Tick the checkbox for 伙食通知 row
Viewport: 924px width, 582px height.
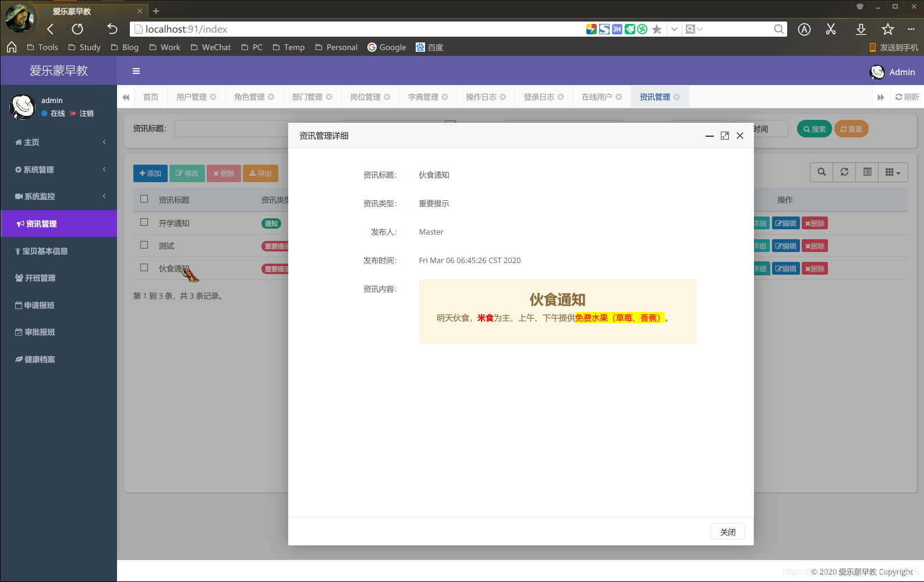click(144, 268)
